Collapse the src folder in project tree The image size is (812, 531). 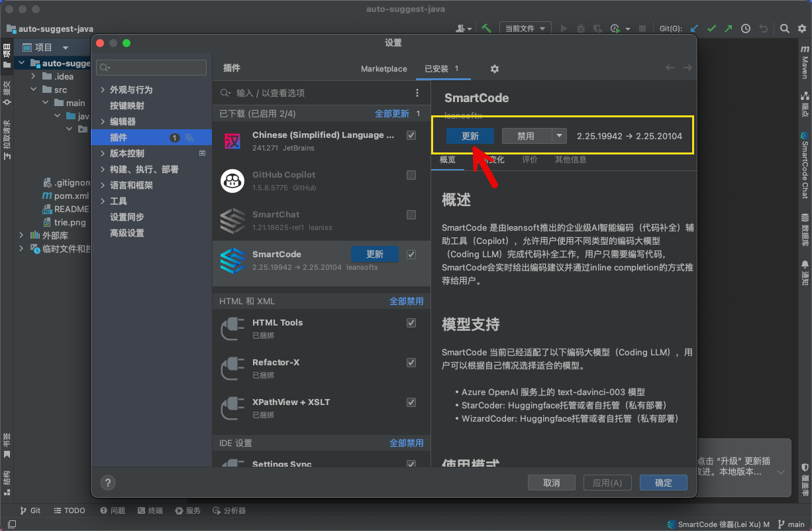[x=33, y=89]
